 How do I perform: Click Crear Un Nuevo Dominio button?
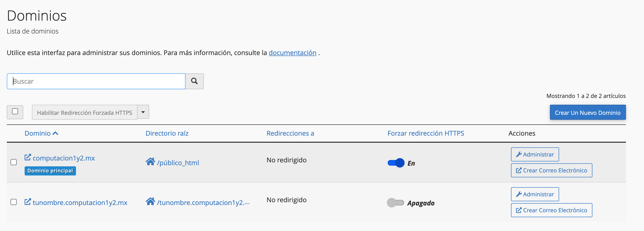588,113
